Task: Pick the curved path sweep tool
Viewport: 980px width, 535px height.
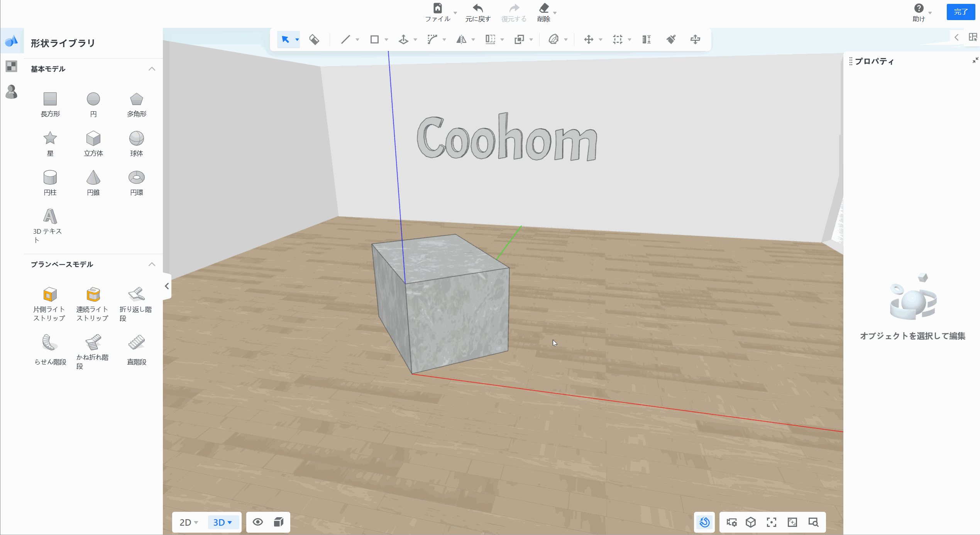Action: (x=432, y=39)
